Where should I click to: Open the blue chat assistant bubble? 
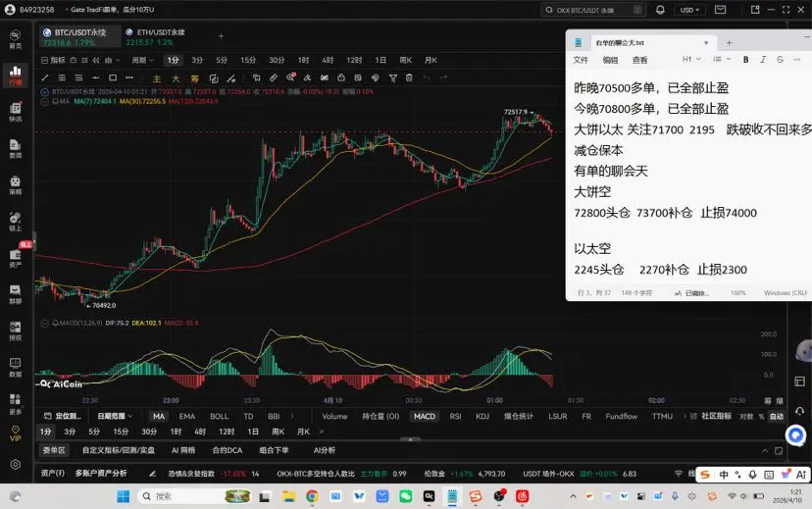796,435
